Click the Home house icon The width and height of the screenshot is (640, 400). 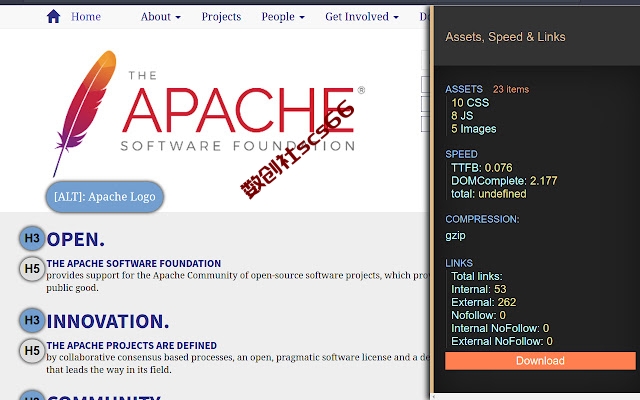point(53,17)
